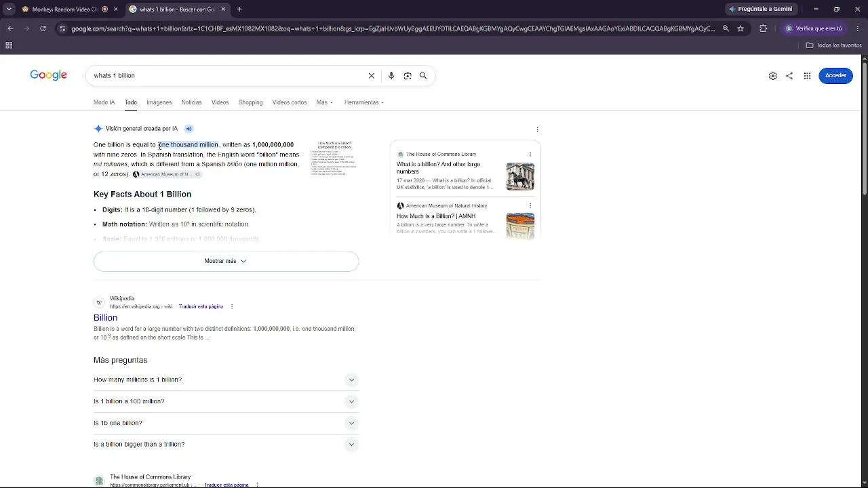
Task: Open options for American Museum source card
Action: point(530,206)
